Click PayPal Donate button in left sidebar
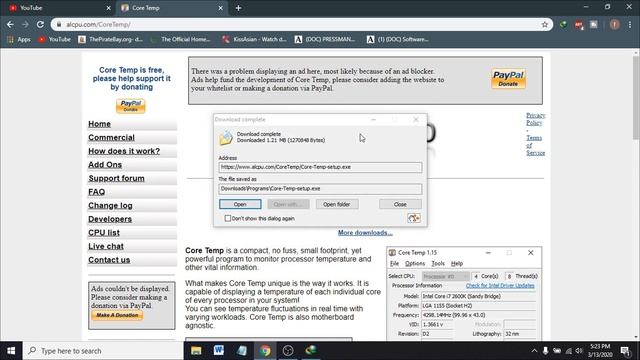The image size is (640, 360). click(131, 106)
